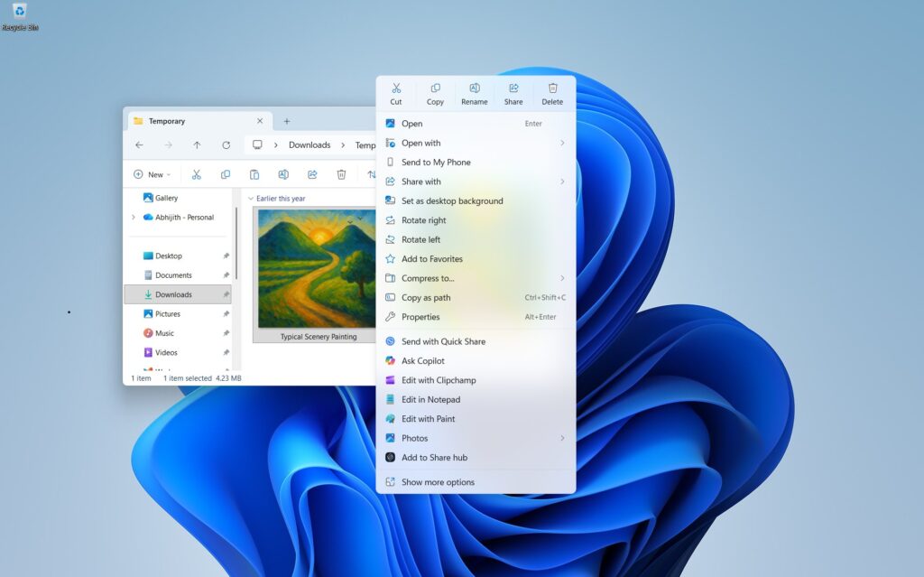The image size is (924, 577).
Task: Open the New dropdown in the toolbar
Action: (x=152, y=173)
